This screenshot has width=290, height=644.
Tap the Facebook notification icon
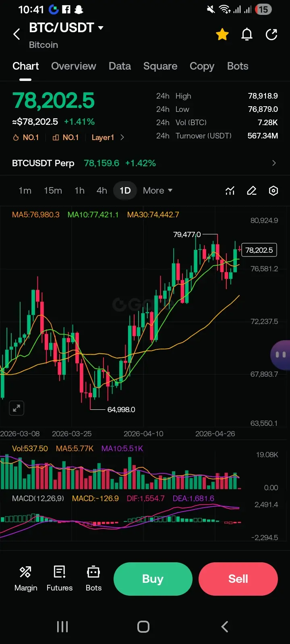coord(66,9)
